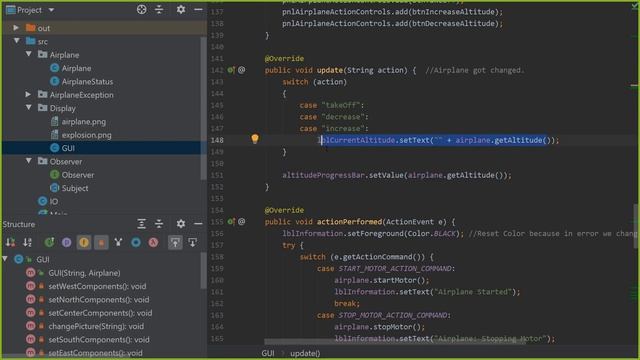Expand the AirplaneException package arrow
640x360 pixels.
pyautogui.click(x=28, y=94)
